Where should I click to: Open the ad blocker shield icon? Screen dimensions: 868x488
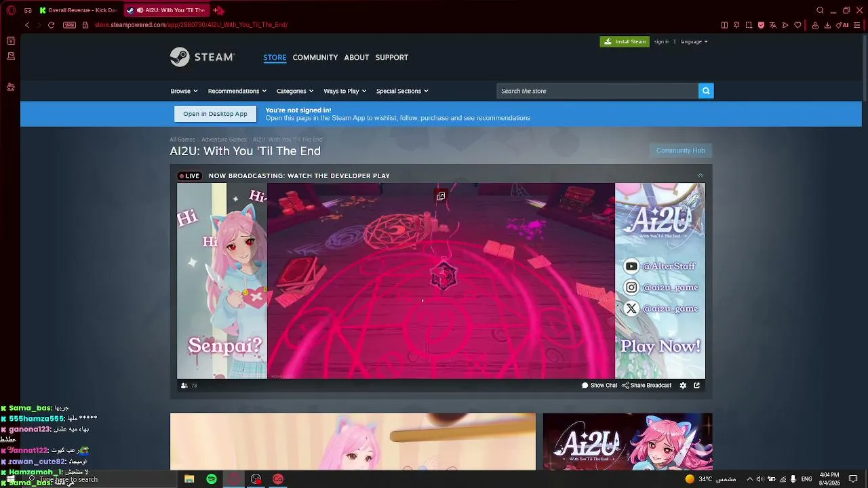pos(761,25)
